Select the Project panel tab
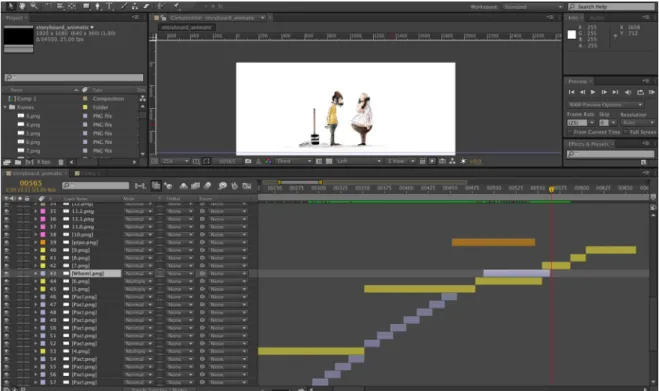 (x=15, y=18)
